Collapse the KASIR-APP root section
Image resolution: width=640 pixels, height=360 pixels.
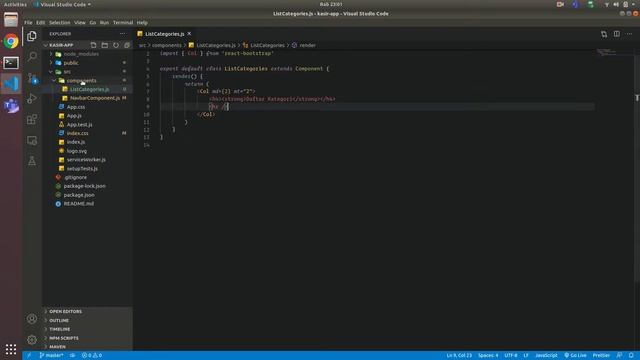pos(61,45)
